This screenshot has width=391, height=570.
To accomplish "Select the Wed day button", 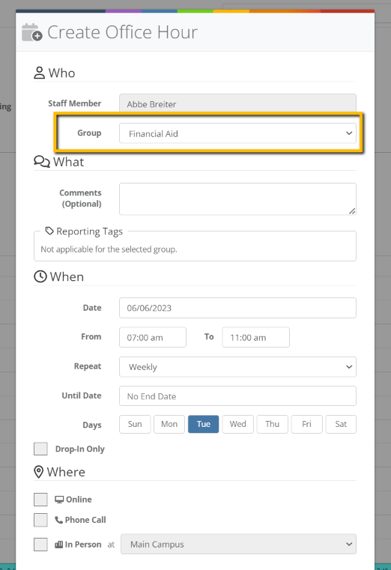I will 238,424.
